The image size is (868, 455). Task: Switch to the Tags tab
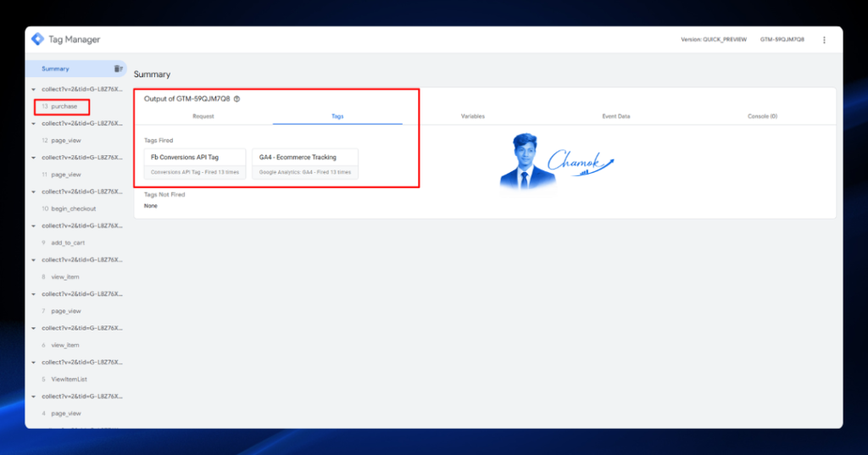point(337,116)
